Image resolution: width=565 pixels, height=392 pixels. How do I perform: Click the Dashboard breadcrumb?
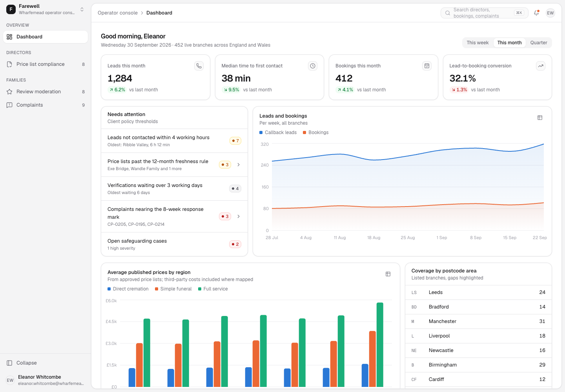tap(159, 13)
